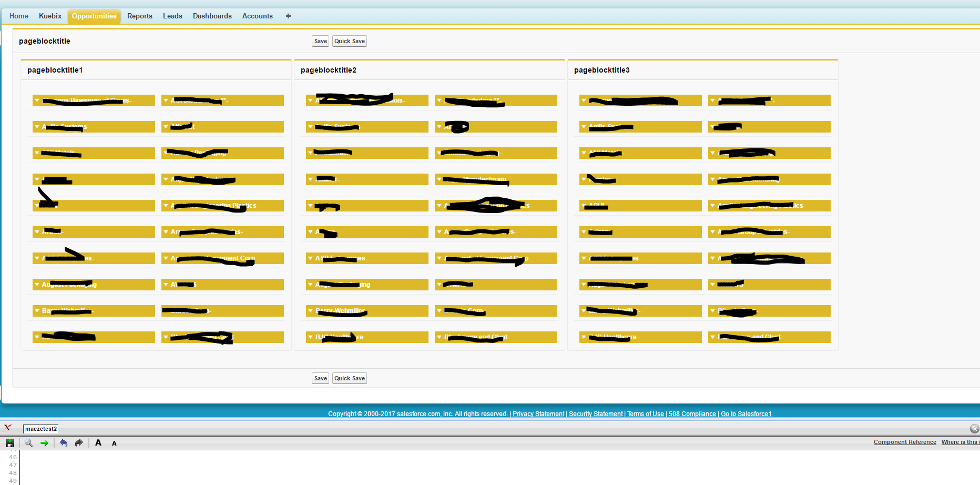Open the Terms of Use link
Screen dimensions: 980x485
pyautogui.click(x=646, y=414)
